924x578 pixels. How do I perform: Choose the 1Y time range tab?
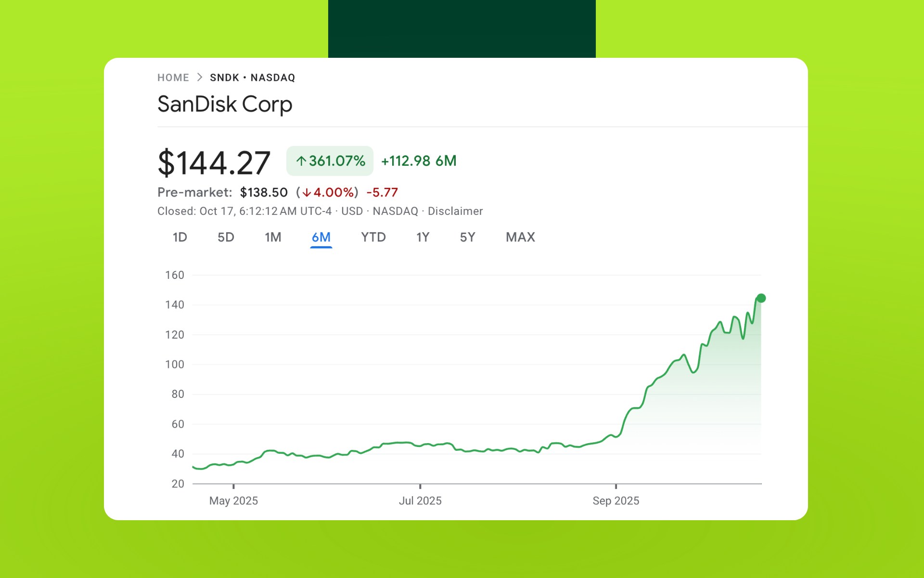[423, 237]
